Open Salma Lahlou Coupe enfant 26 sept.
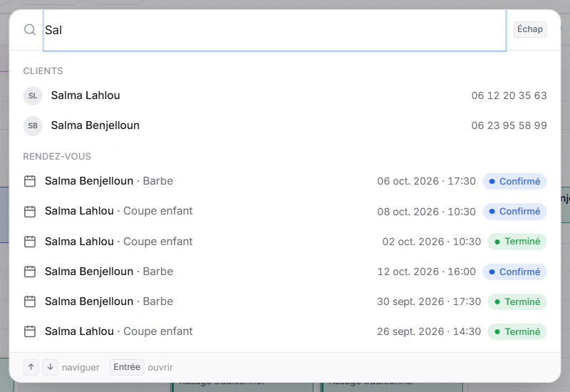This screenshot has width=570, height=392. point(285,331)
